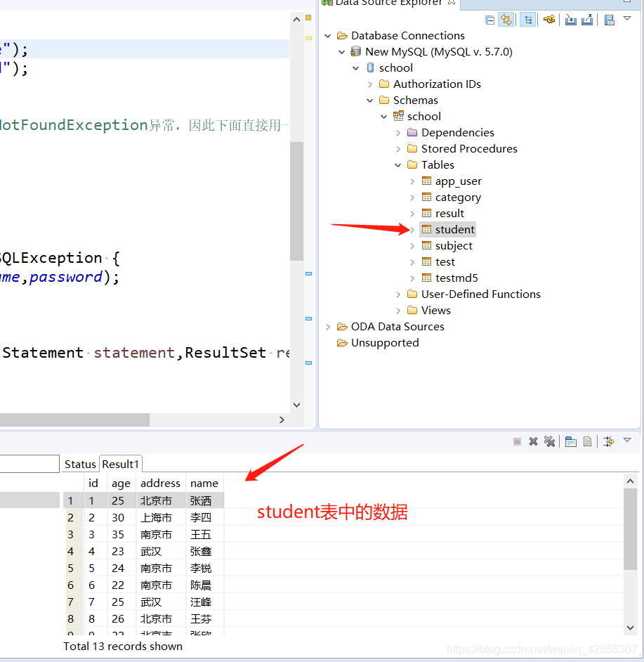
Task: Click the Dependencies folder icon
Action: (x=412, y=133)
